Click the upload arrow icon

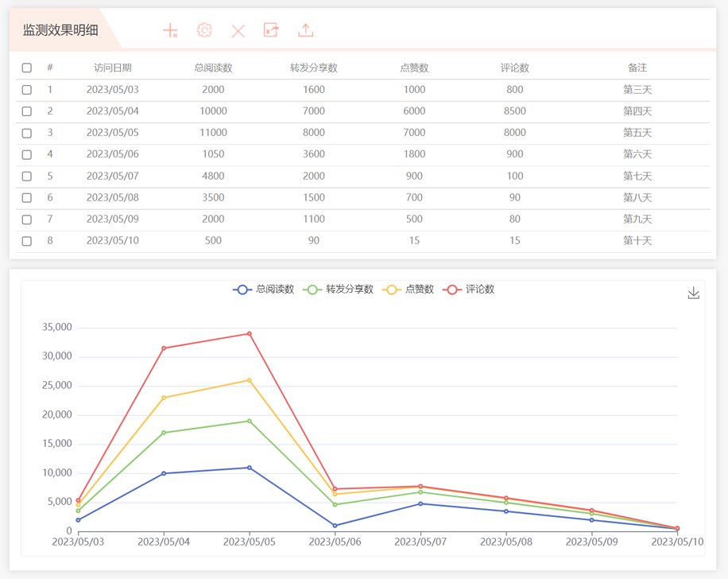coord(305,30)
